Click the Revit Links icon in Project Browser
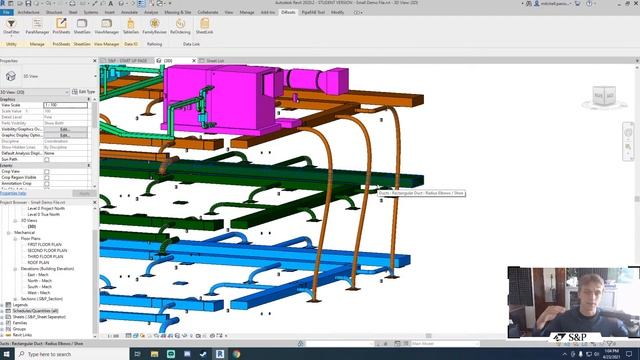Screen dimensions: 640x360 (x=8, y=335)
